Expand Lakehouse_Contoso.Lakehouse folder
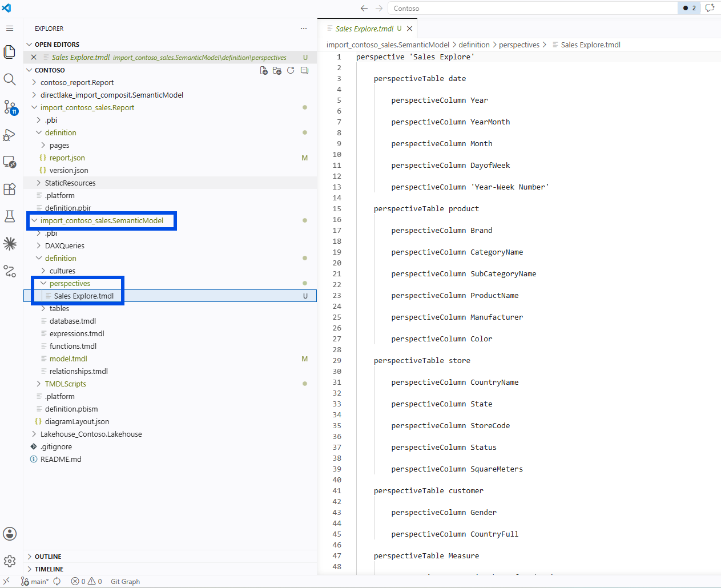721x588 pixels. [x=91, y=434]
